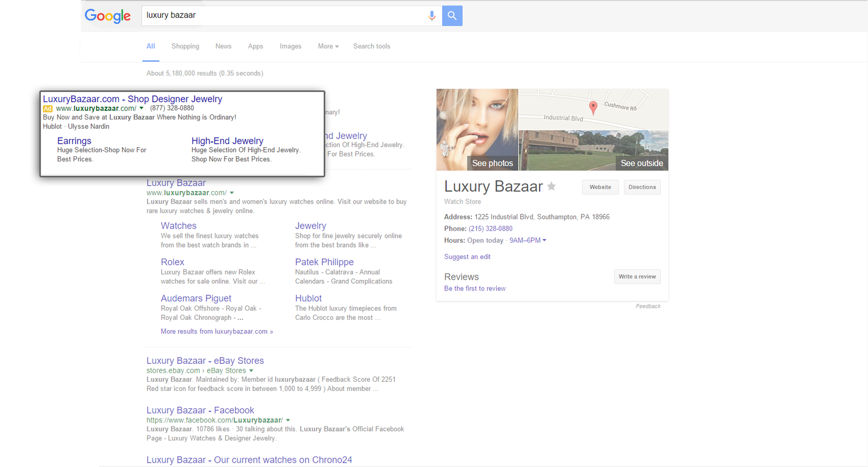Click the 'Ulysse Nardin' text in ad
This screenshot has width=868, height=467.
[x=88, y=127]
